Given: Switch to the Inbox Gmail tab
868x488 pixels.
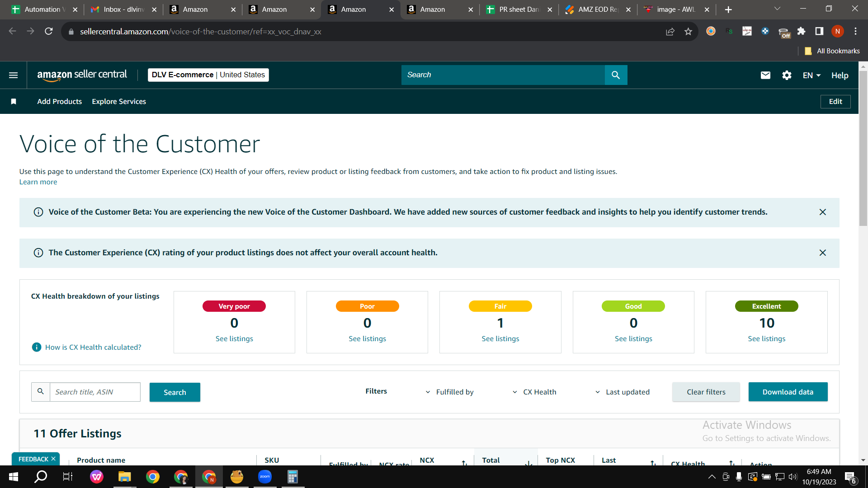Looking at the screenshot, I should [x=123, y=9].
